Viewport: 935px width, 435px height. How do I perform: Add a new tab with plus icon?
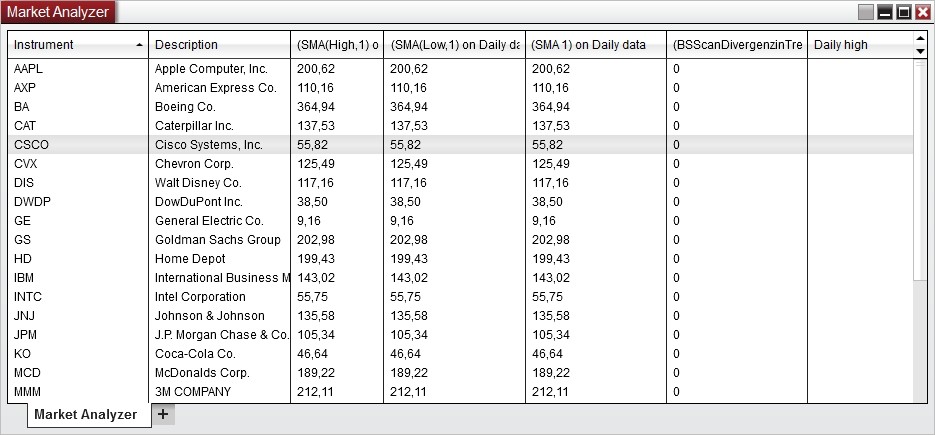coord(163,415)
